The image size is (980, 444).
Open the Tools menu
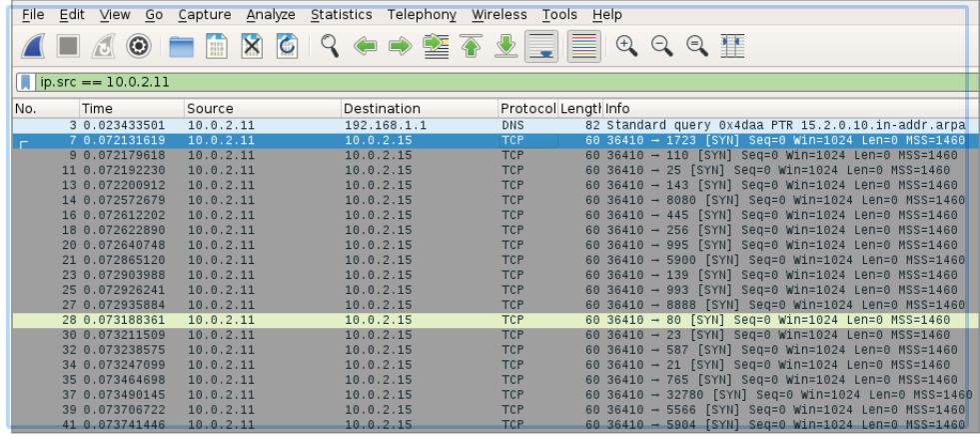click(560, 14)
